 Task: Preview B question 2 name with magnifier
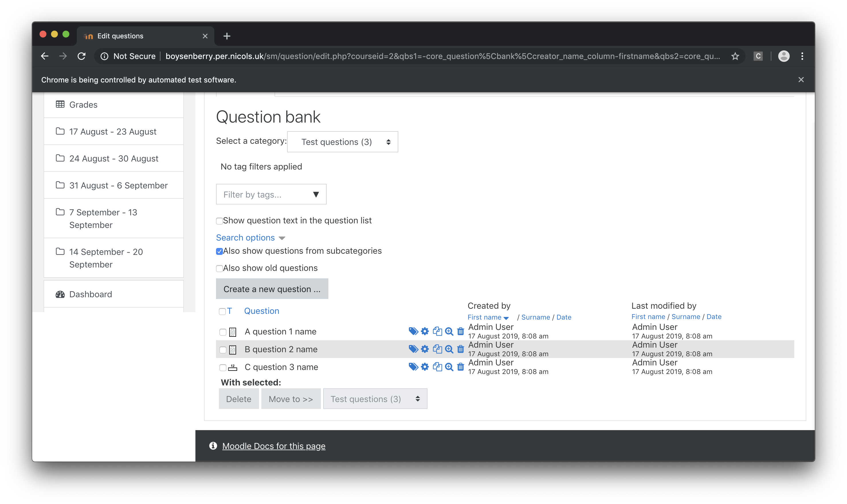[449, 349]
